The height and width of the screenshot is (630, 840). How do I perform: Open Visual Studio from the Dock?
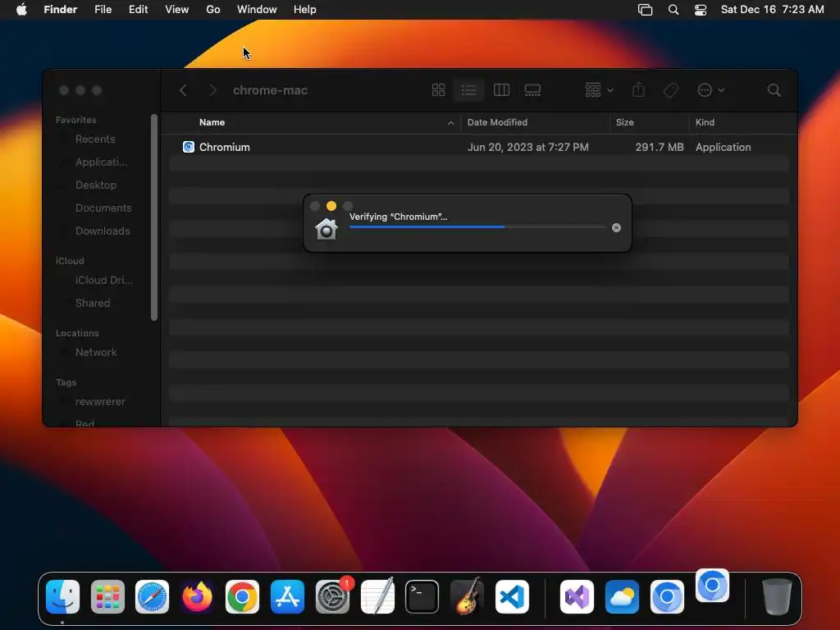pyautogui.click(x=577, y=597)
